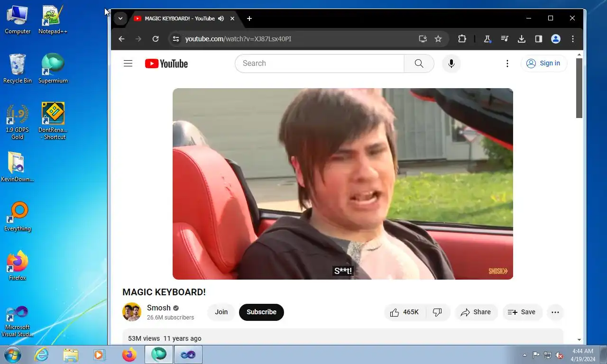The width and height of the screenshot is (607, 364).
Task: Close the MAGIC KEYBOARD! YouTube tab
Action: coord(232,18)
